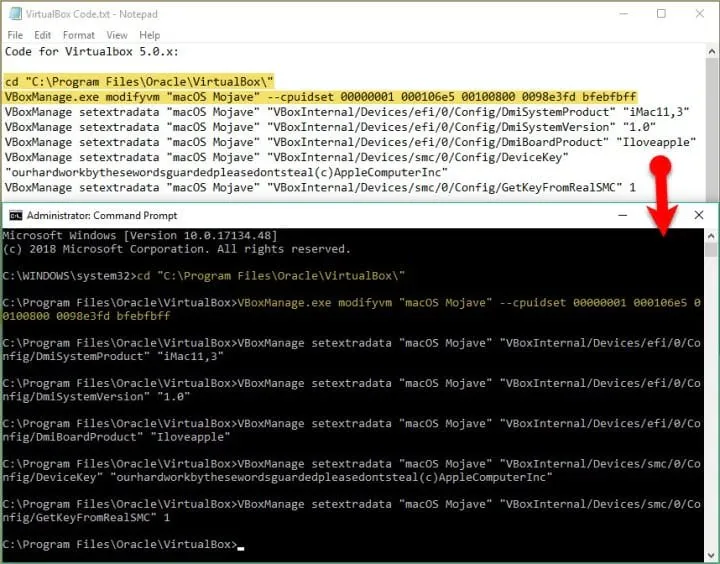Click the 'Administrator: Command Prompt' window title

pos(102,215)
